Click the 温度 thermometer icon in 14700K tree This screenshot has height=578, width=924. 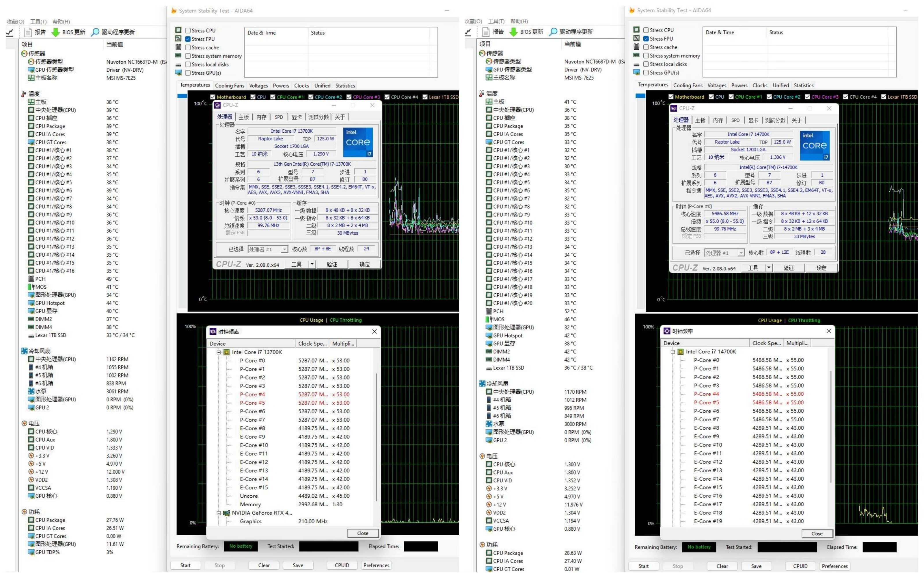click(x=482, y=94)
